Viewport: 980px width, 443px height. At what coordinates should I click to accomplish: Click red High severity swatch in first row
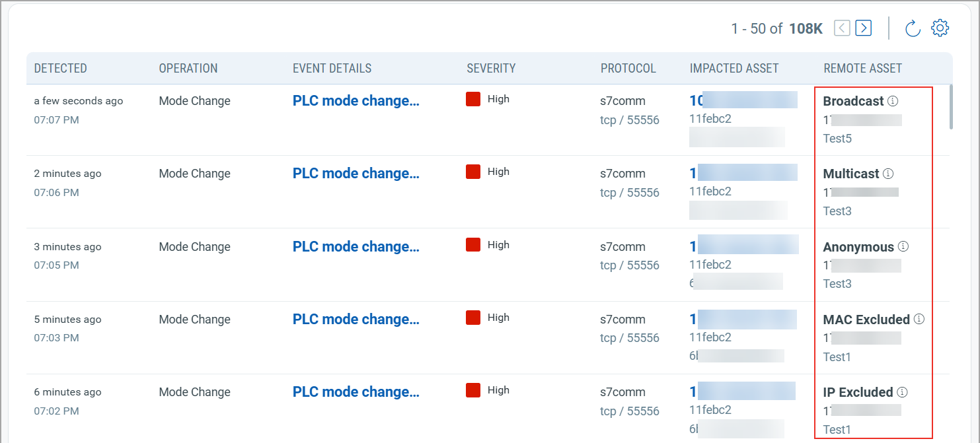coord(473,100)
